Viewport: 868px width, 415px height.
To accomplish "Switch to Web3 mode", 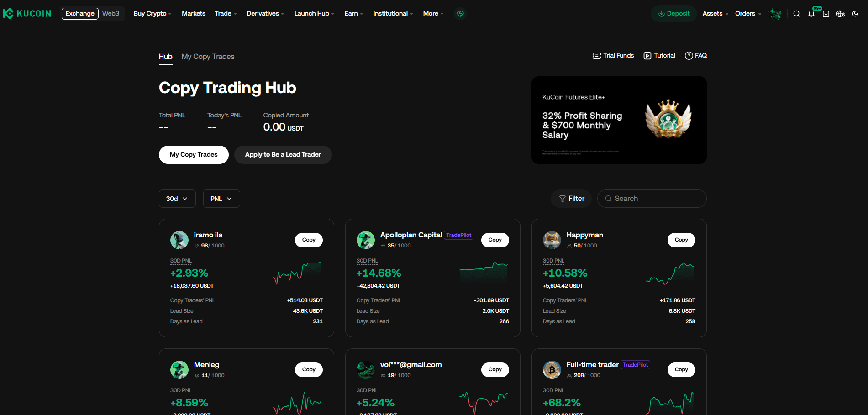I will coord(110,14).
